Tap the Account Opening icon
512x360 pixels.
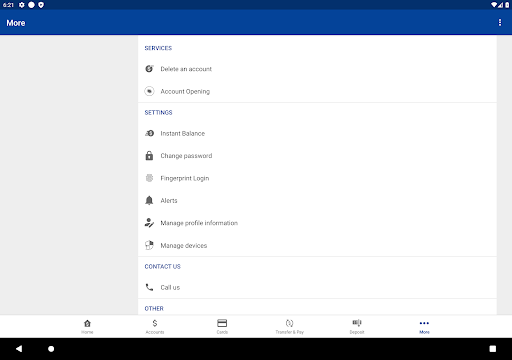(149, 91)
